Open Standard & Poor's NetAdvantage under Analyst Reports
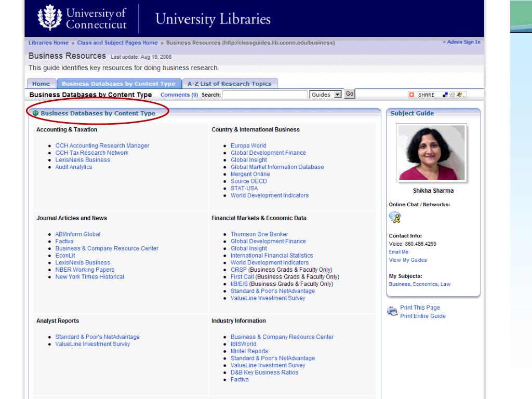 click(97, 337)
